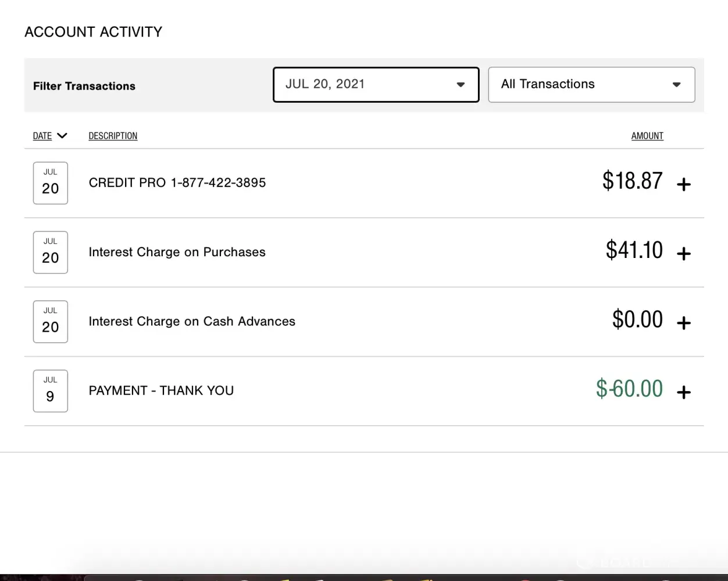This screenshot has width=728, height=581.
Task: Sort by the AMOUNT column header
Action: tap(647, 136)
